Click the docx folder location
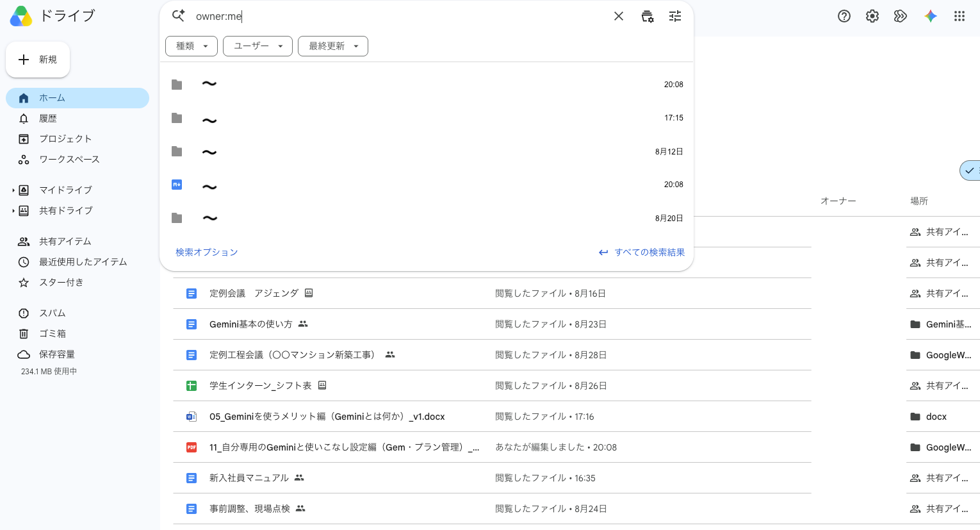This screenshot has width=980, height=530. (929, 417)
